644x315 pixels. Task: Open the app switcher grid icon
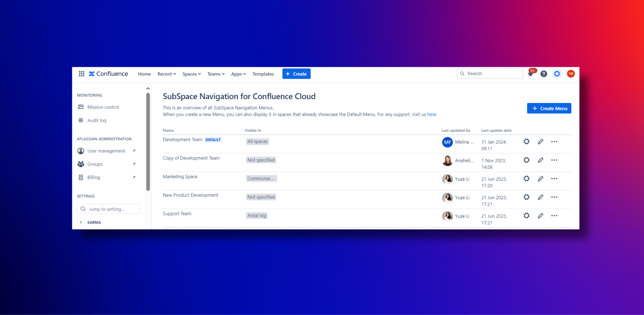pos(82,74)
